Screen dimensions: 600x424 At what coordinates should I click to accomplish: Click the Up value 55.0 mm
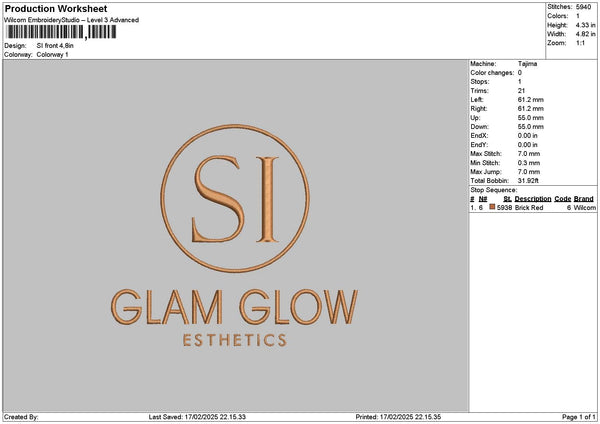coord(530,118)
